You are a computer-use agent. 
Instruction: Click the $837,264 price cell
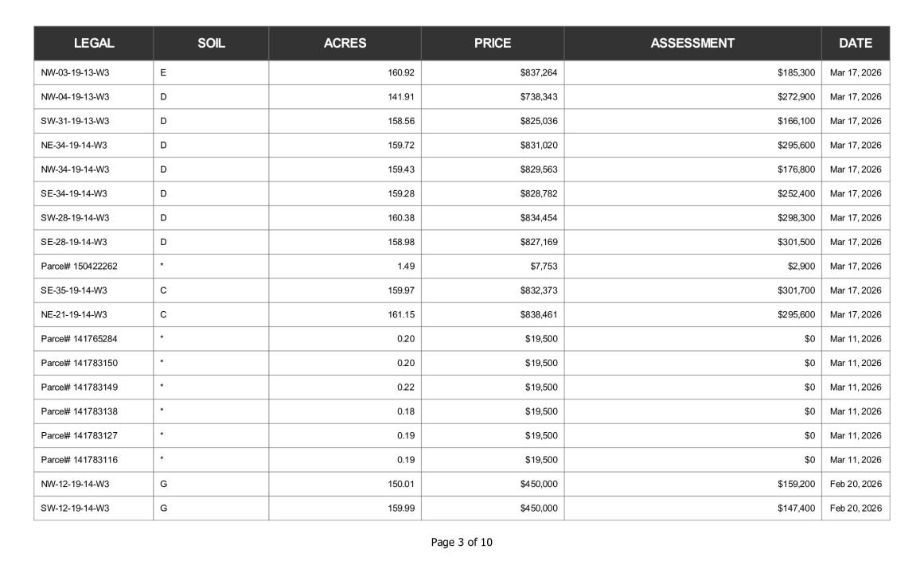[539, 72]
